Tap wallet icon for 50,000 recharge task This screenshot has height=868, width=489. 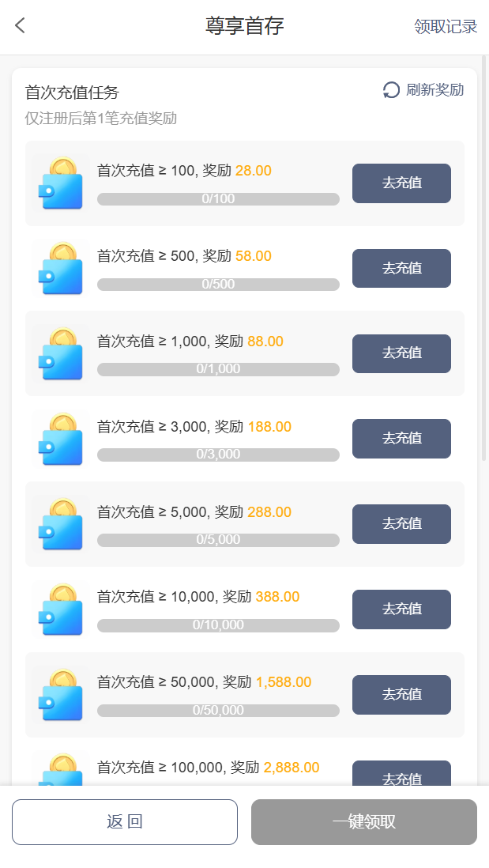(x=61, y=695)
